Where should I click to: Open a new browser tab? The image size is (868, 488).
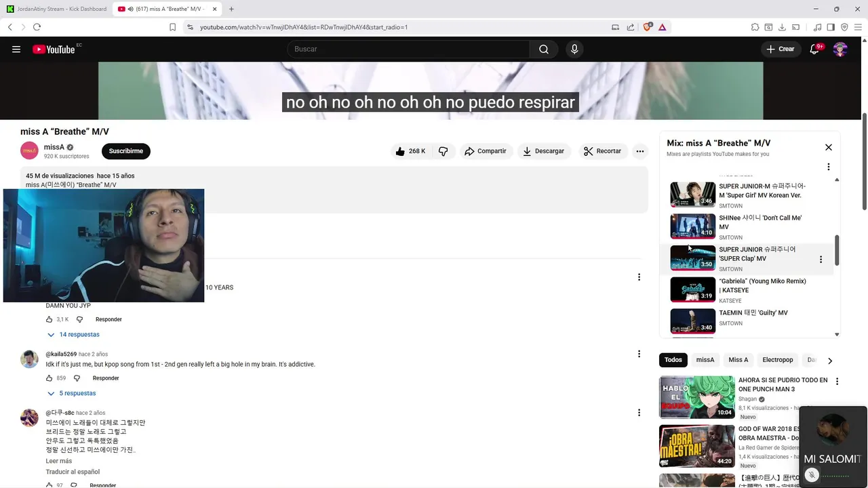(231, 9)
